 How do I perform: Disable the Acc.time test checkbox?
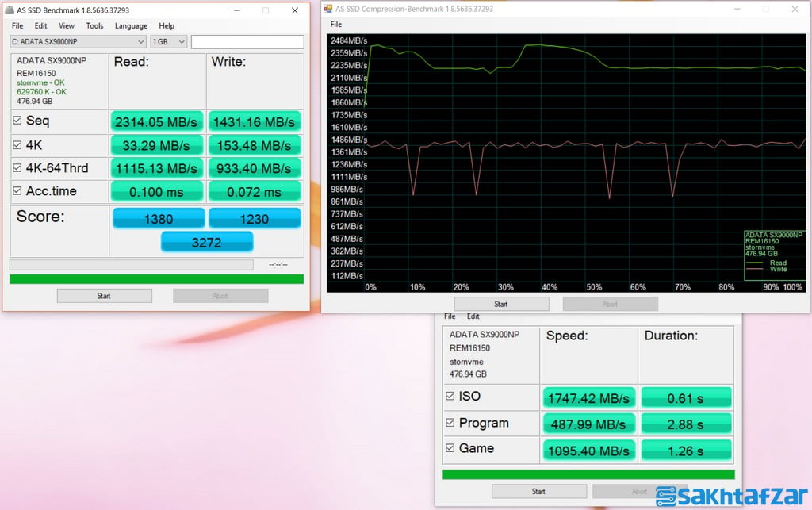tap(17, 192)
